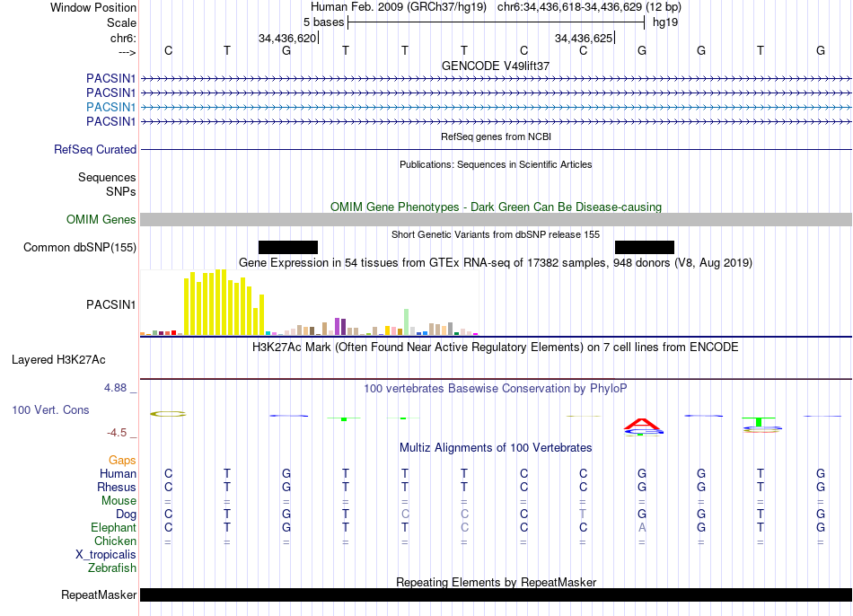Image resolution: width=853 pixels, height=616 pixels.
Task: Open the RefSeq Curated track label
Action: click(95, 149)
